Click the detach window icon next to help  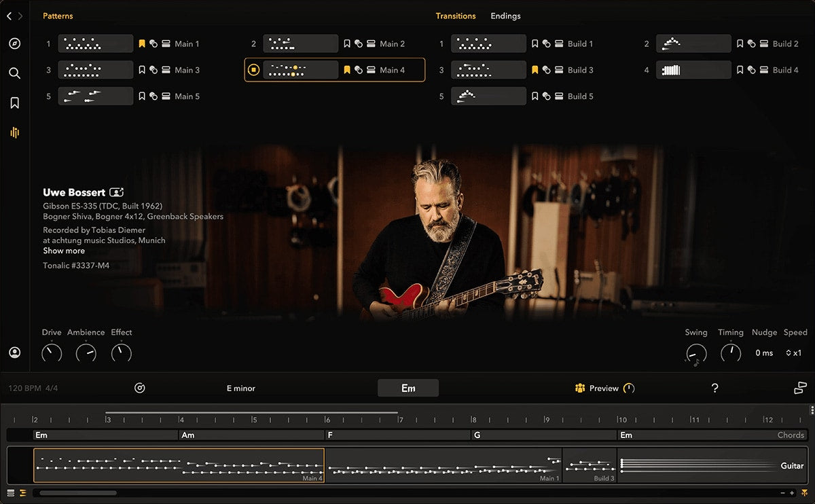(800, 388)
